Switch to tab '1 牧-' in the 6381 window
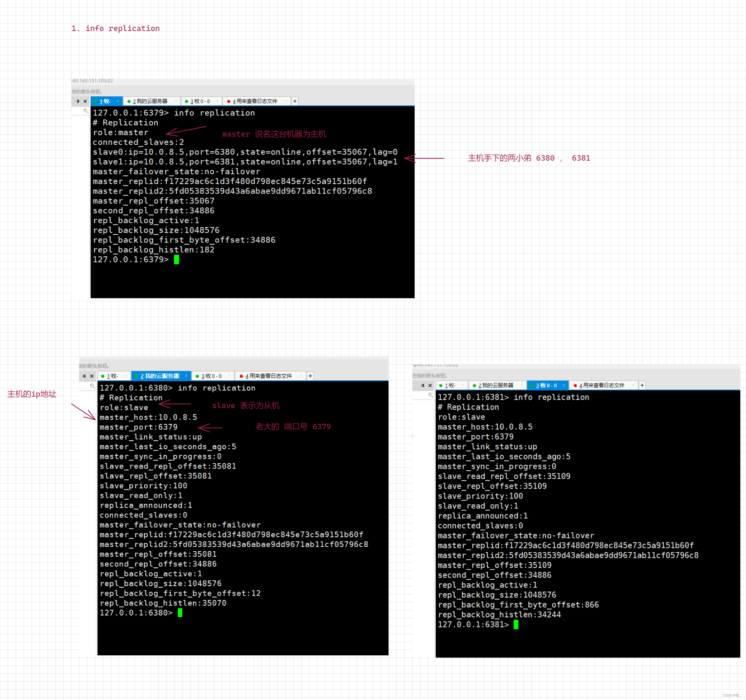746x700 pixels. pyautogui.click(x=452, y=385)
